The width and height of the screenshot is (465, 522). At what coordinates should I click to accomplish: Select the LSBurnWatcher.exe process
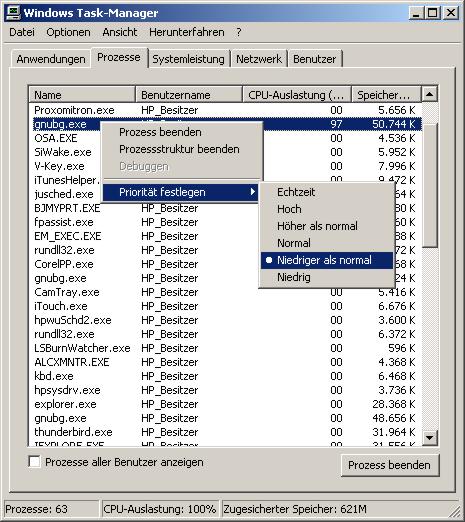(82, 348)
